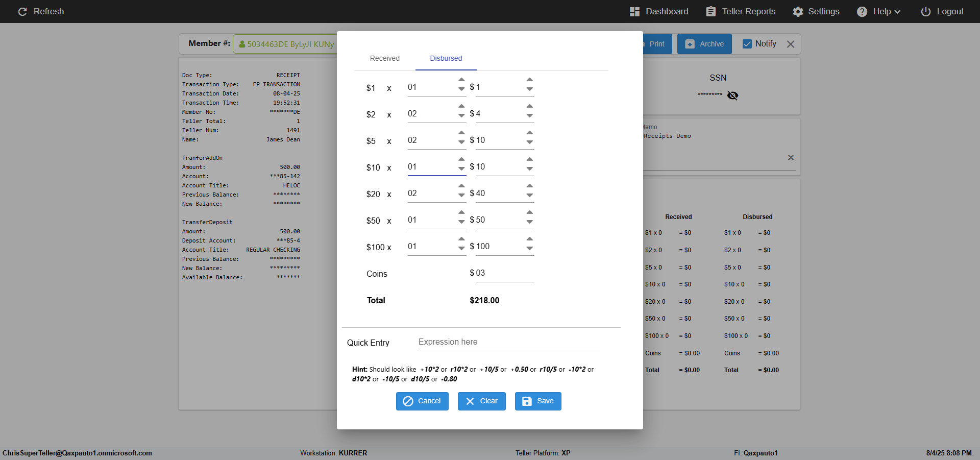The width and height of the screenshot is (980, 460).
Task: Increase the $100 amount value
Action: tap(530, 239)
